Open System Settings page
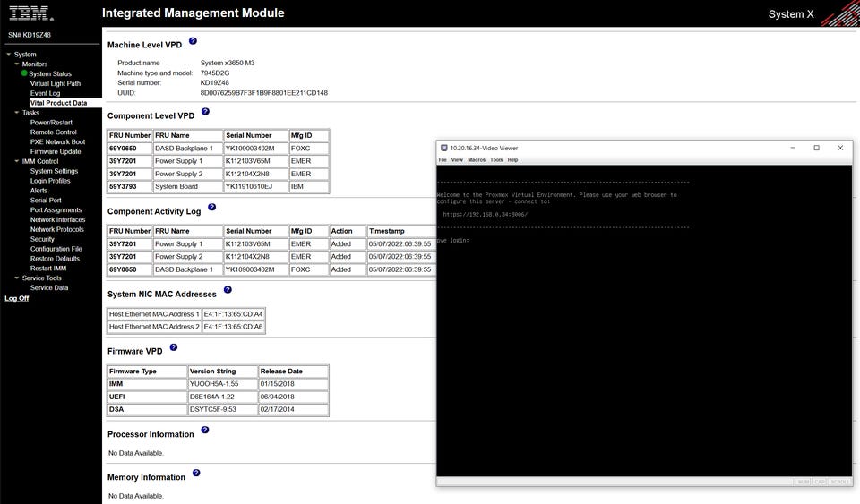This screenshot has width=860, height=504. point(54,172)
